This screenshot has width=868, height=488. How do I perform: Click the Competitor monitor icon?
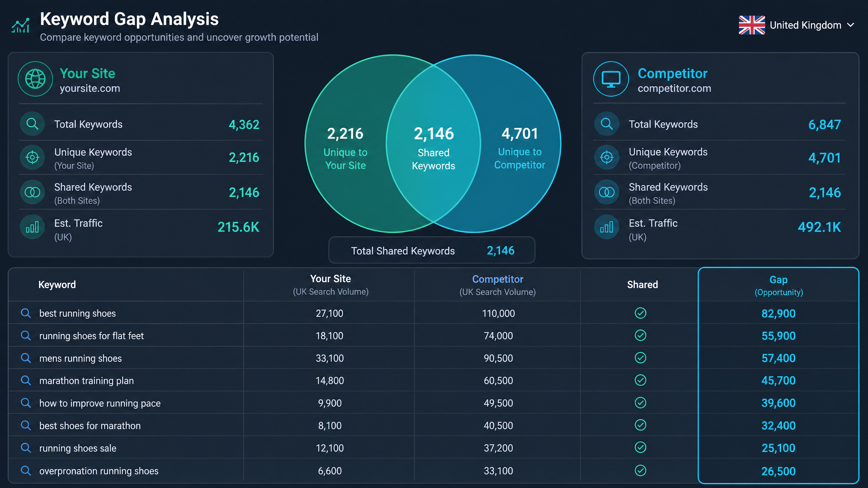611,79
